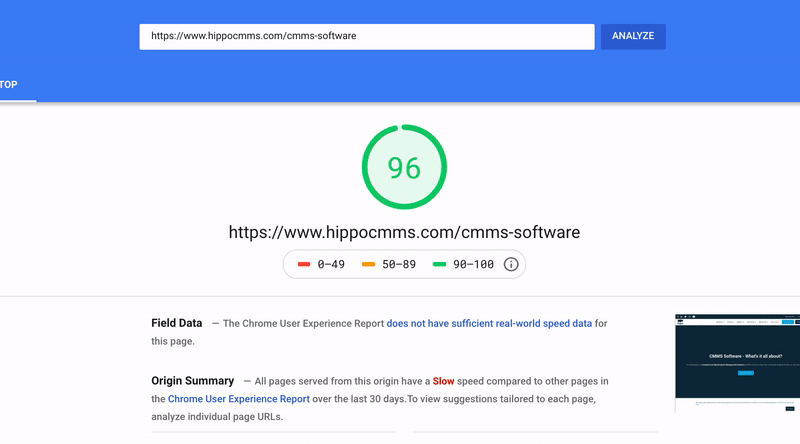Click the 90–100 green range legend
The height and width of the screenshot is (444, 800).
tap(463, 264)
